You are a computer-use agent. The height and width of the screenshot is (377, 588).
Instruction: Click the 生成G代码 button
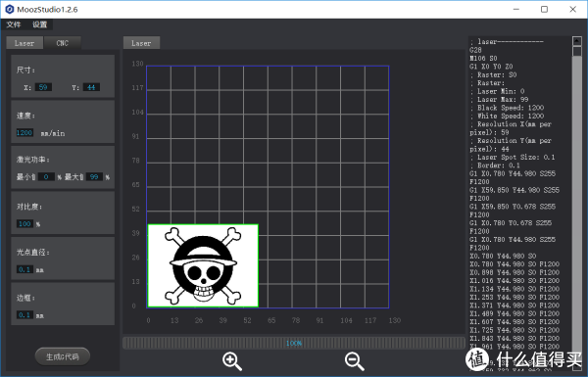[63, 356]
